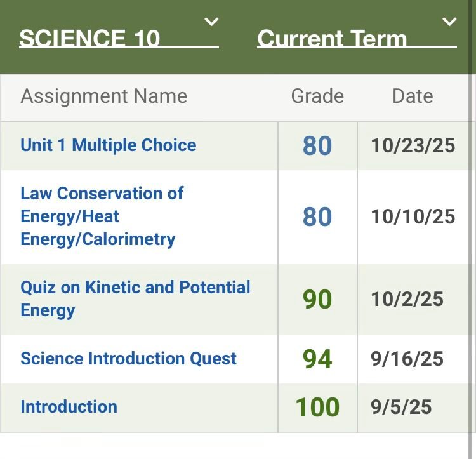Open Quiz on Kinetic and Potential Energy
Screen dimensions: 476x459
135,298
